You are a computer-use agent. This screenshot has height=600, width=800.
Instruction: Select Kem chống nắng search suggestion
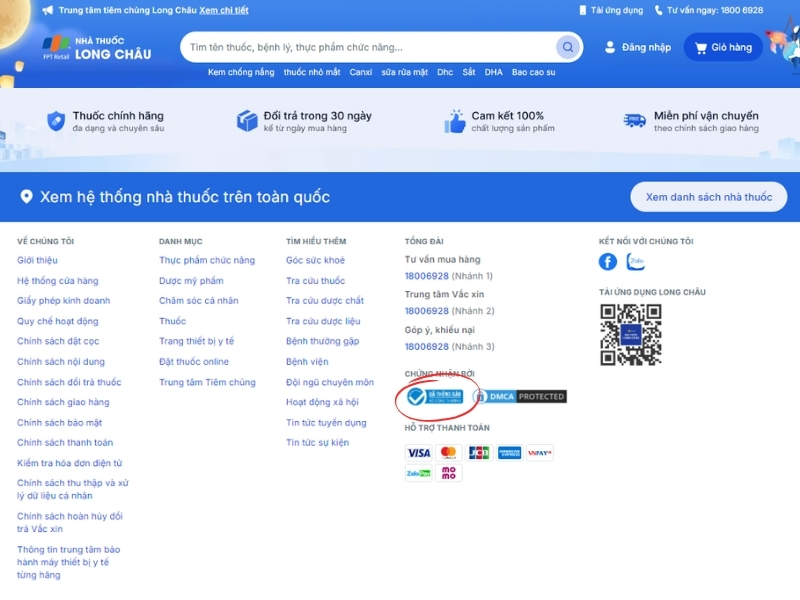(241, 72)
